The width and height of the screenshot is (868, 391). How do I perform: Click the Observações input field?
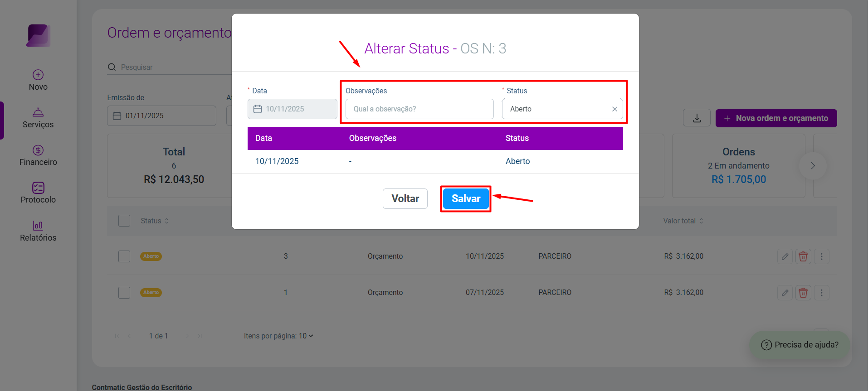(419, 109)
